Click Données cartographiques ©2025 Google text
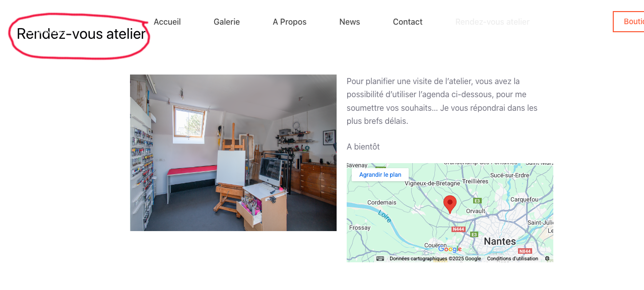This screenshot has width=644, height=290. (435, 259)
